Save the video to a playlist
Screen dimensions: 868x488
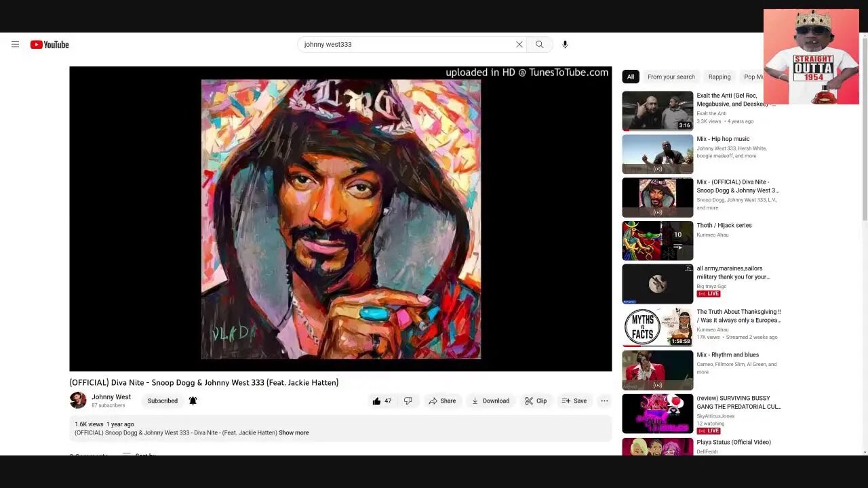574,401
